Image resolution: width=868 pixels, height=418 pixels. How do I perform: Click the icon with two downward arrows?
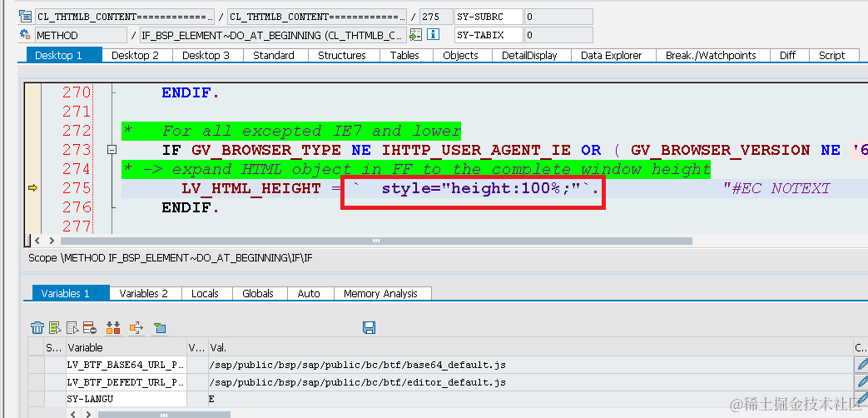coord(113,328)
